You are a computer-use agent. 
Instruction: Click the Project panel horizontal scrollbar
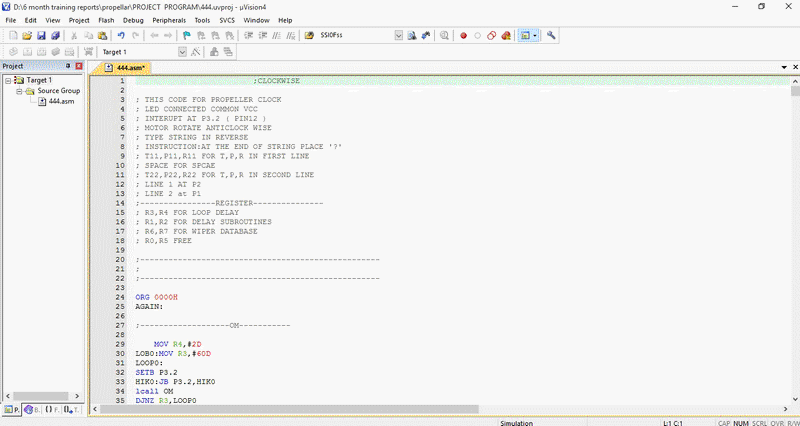pos(42,396)
